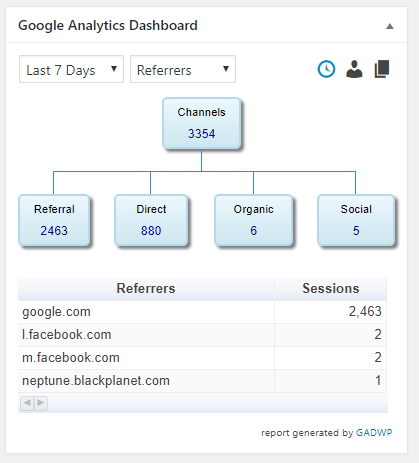
Task: Open the Last 7 Days dropdown
Action: coord(71,69)
